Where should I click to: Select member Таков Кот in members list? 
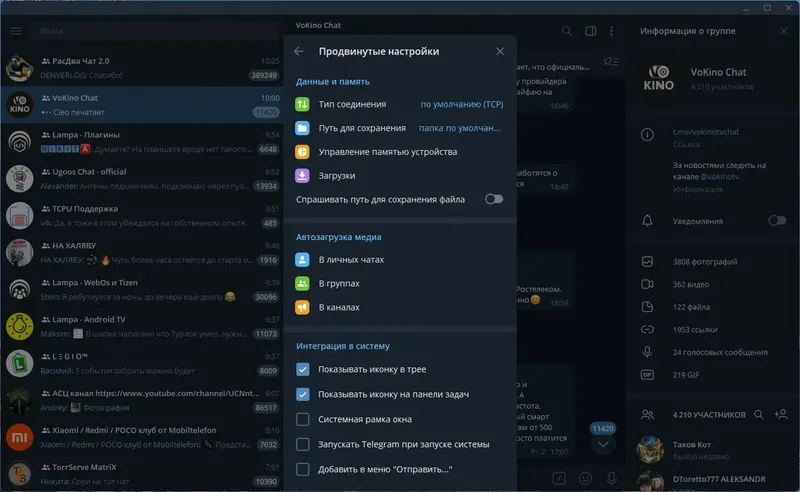coord(713,450)
